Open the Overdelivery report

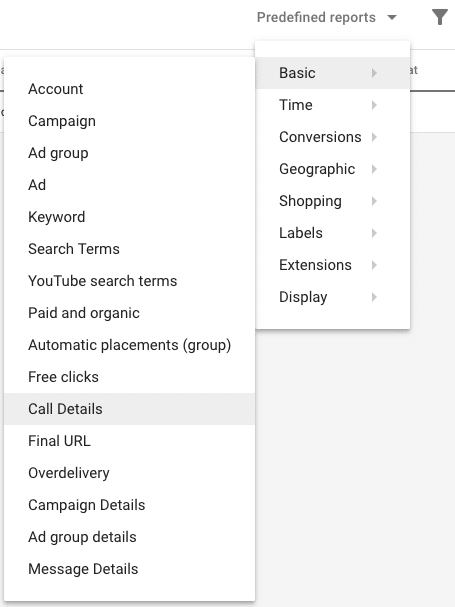pyautogui.click(x=130, y=473)
